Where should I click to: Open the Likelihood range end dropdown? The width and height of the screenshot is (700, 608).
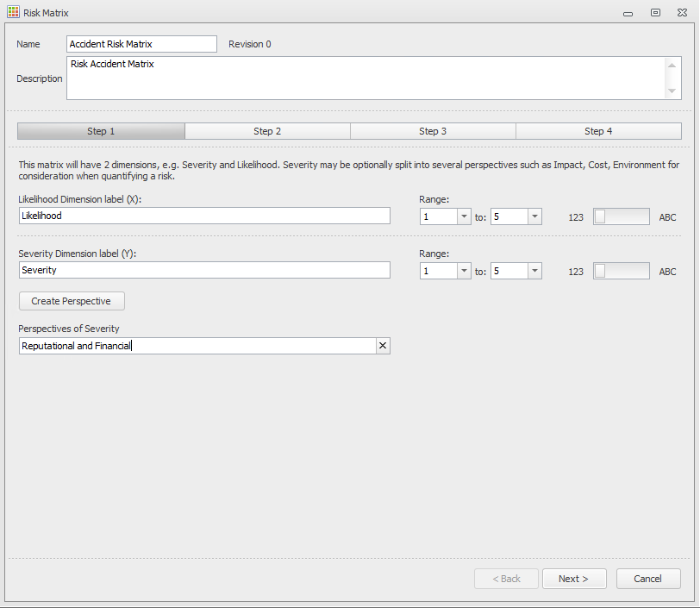click(534, 216)
